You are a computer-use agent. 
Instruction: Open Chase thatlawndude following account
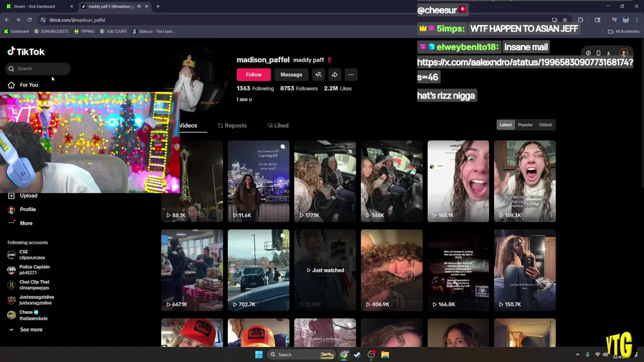click(28, 315)
